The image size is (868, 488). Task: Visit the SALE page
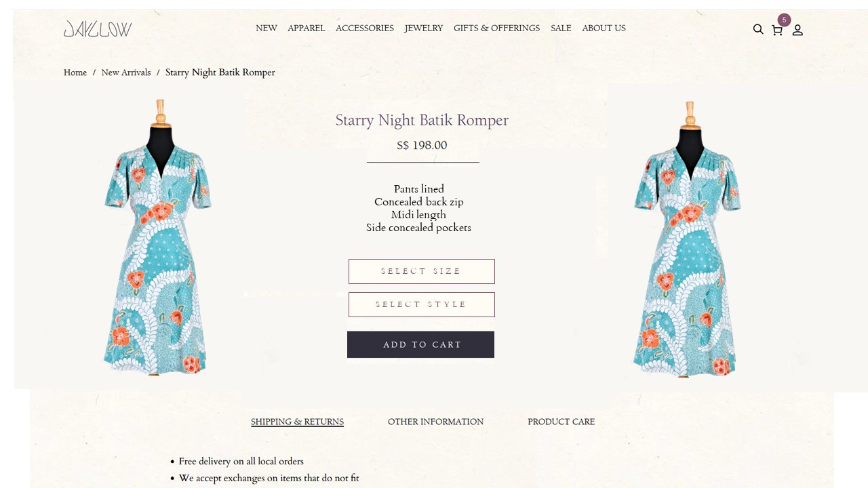tap(561, 28)
